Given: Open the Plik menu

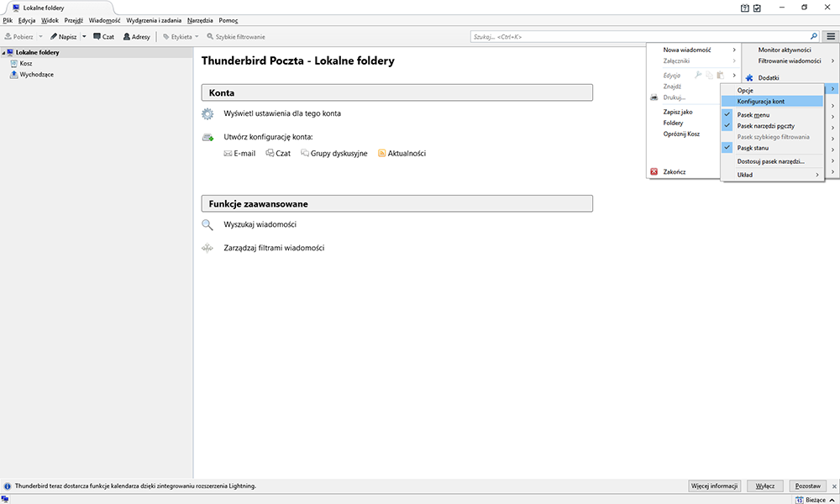Looking at the screenshot, I should (x=8, y=20).
